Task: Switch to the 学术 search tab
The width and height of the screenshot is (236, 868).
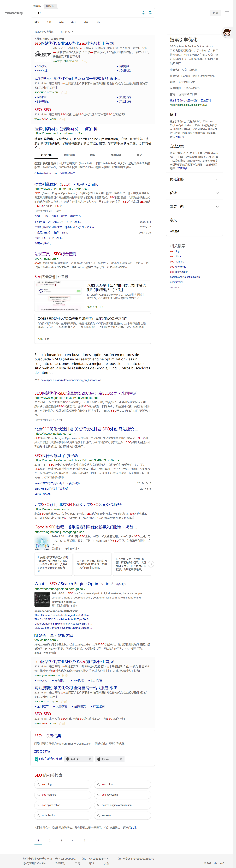Action: pos(74,22)
